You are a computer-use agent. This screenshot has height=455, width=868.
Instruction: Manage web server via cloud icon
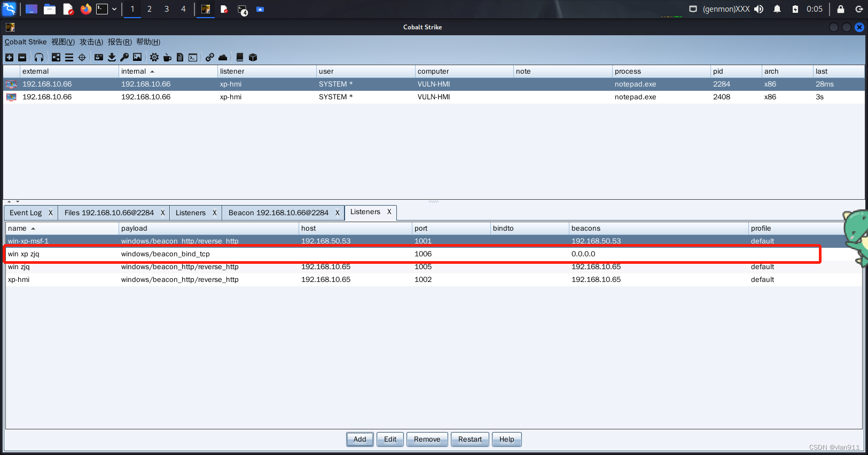pyautogui.click(x=223, y=58)
